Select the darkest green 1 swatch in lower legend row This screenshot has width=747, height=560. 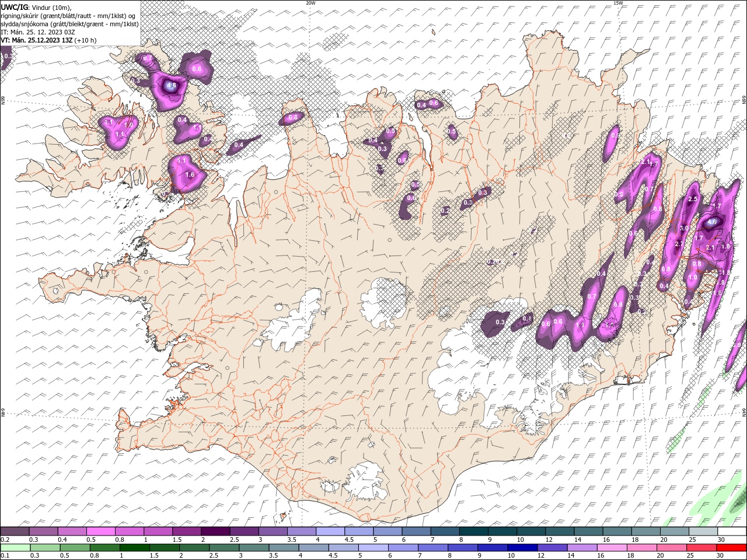coord(135,548)
